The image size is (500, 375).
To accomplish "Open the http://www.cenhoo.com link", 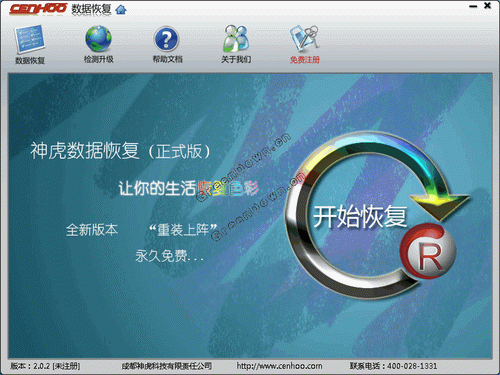I will [x=279, y=366].
